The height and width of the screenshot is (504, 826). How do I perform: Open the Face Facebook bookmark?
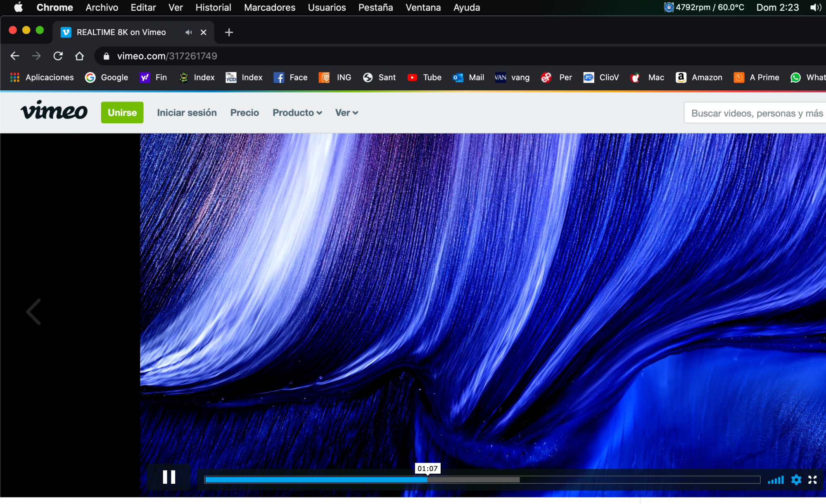(x=291, y=78)
